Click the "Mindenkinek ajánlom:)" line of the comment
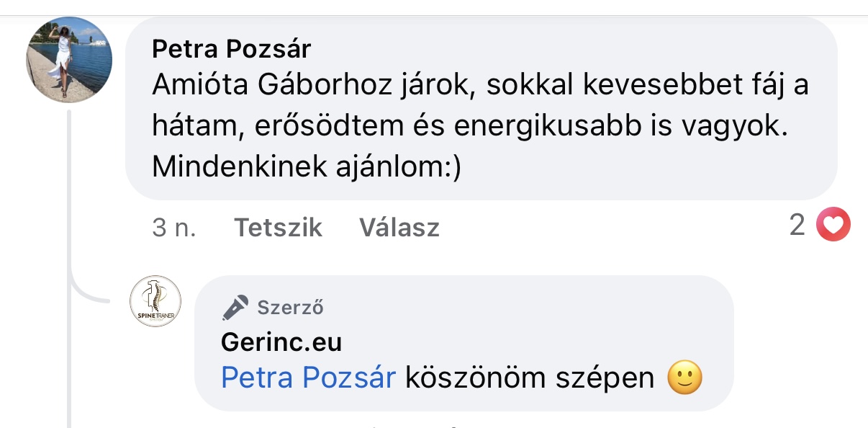868x428 pixels. coord(306,167)
